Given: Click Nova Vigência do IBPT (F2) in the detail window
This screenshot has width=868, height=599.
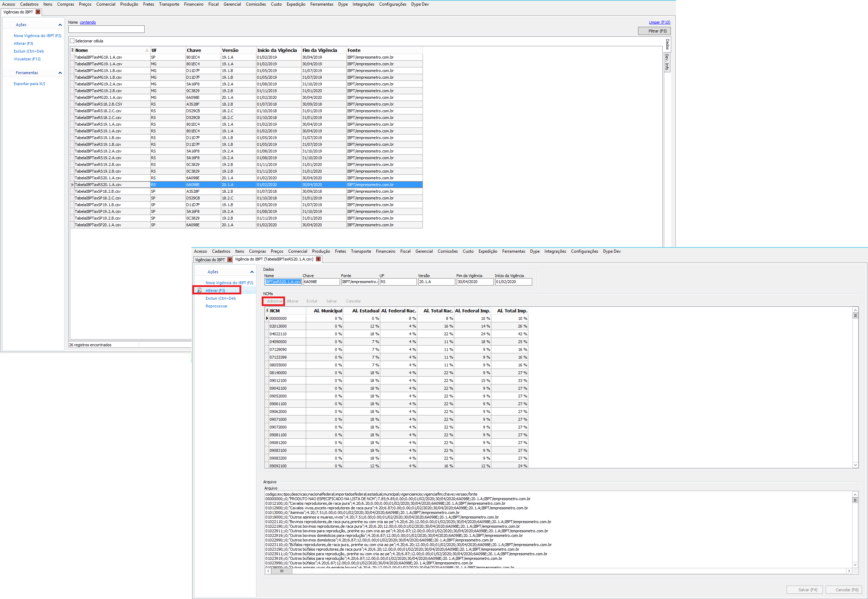Looking at the screenshot, I should tap(230, 283).
